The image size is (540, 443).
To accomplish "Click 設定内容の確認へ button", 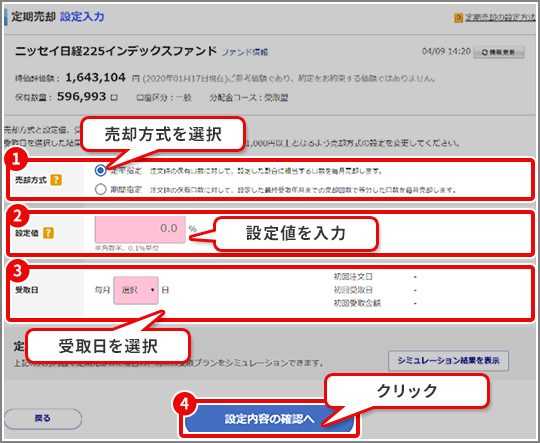I will [x=269, y=419].
